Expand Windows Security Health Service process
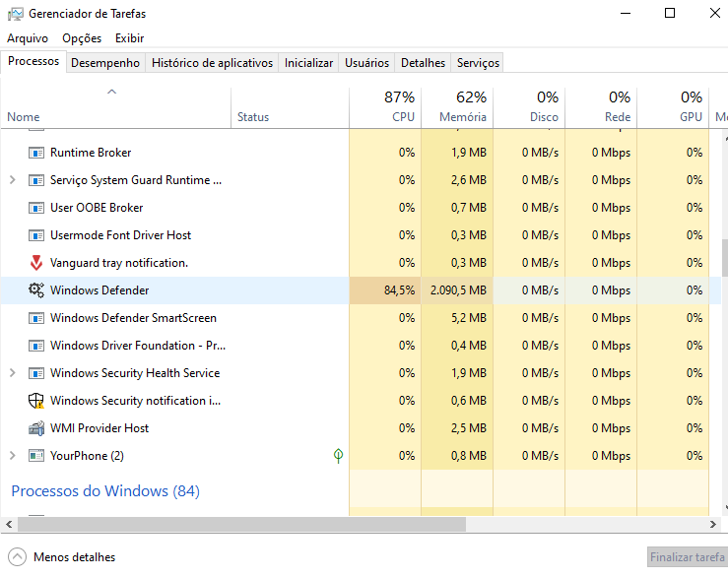The image size is (728, 578). pos(13,373)
